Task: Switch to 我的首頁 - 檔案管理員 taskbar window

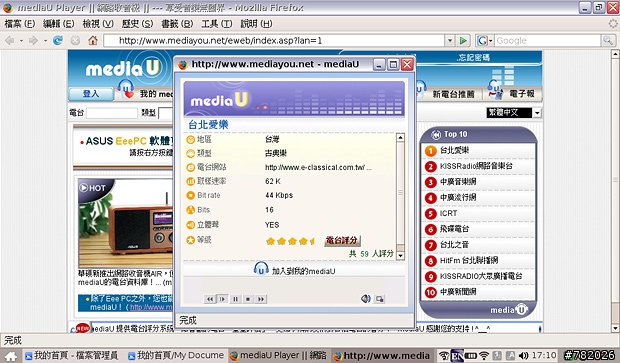Action: (71, 355)
